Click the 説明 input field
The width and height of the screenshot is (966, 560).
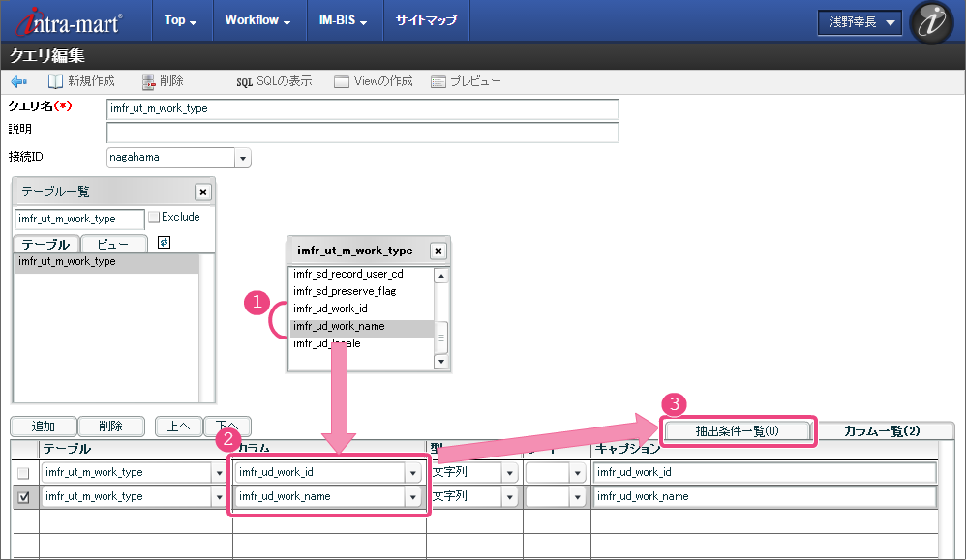tap(362, 133)
